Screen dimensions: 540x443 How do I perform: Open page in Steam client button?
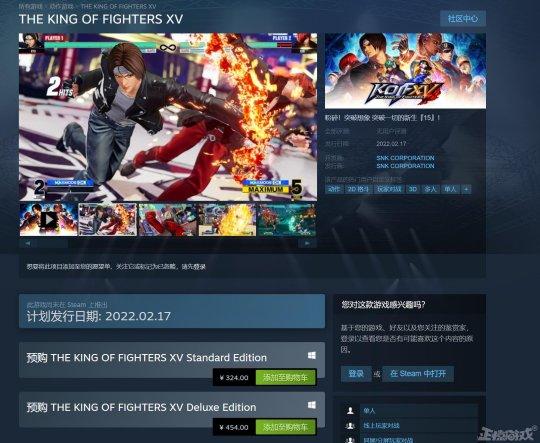418,374
